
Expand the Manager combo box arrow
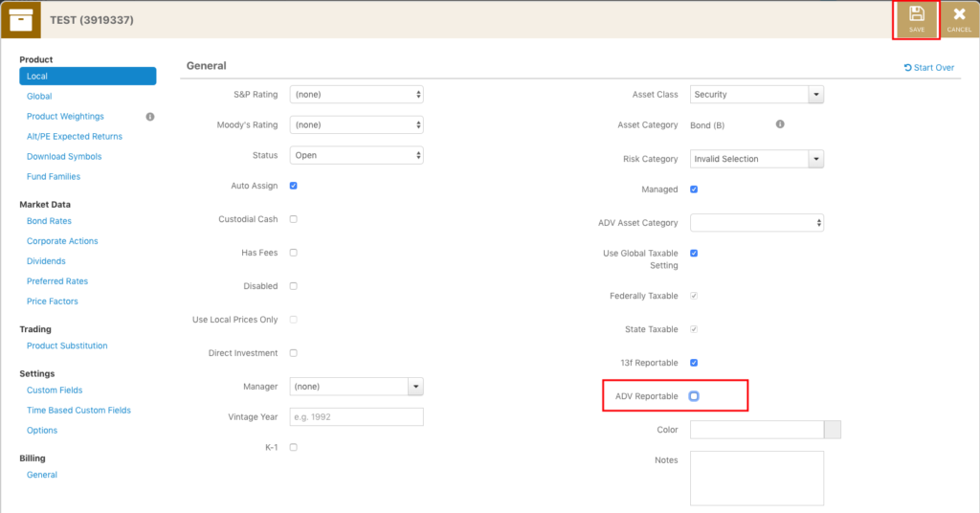point(415,387)
